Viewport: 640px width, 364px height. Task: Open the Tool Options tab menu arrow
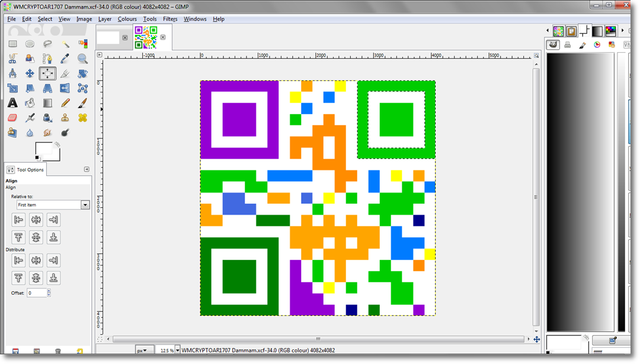87,169
